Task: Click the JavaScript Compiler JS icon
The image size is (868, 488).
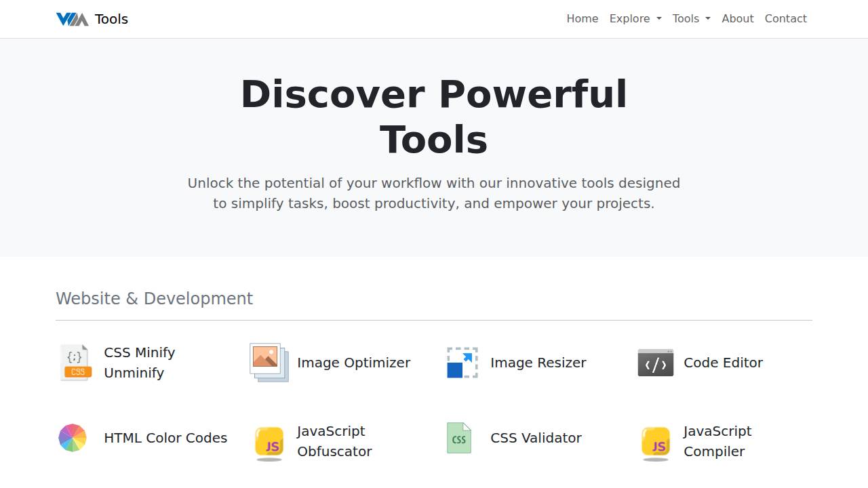Action: (655, 441)
